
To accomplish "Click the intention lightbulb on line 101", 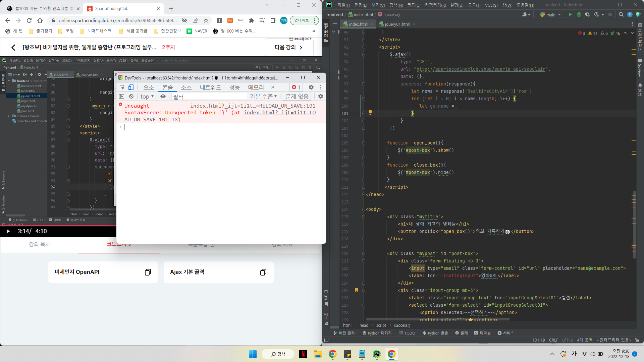I will 370,112.
